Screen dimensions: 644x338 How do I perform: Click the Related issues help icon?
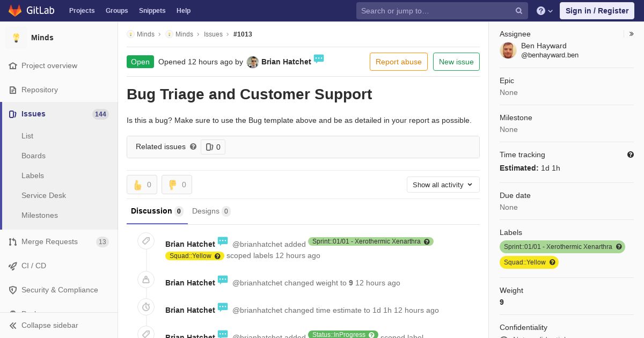point(193,146)
